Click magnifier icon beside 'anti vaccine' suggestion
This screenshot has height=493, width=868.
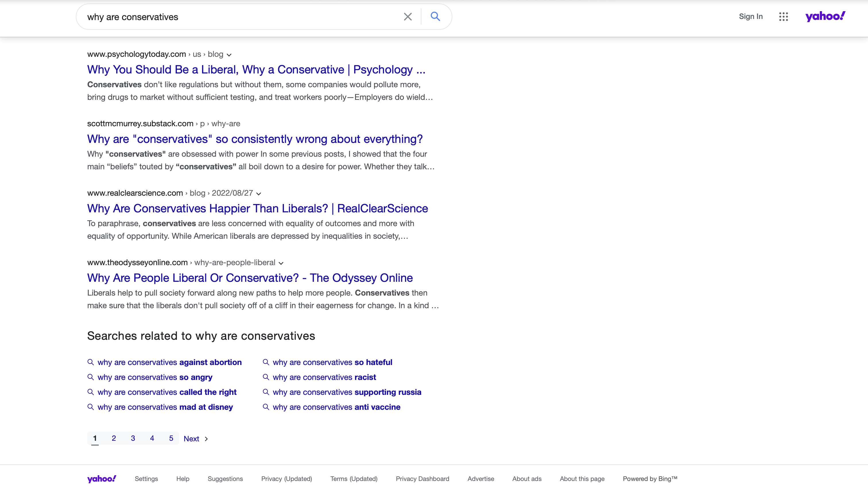pyautogui.click(x=266, y=407)
